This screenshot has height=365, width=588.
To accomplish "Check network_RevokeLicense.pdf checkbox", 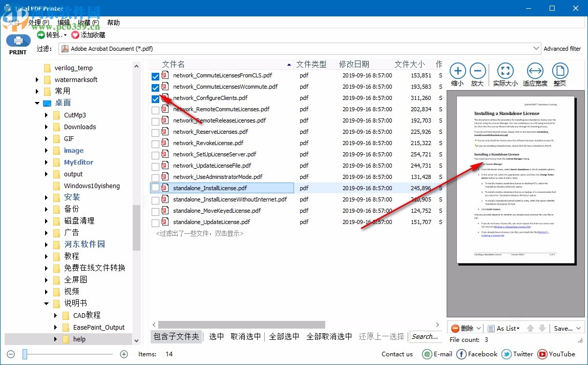I will (155, 144).
